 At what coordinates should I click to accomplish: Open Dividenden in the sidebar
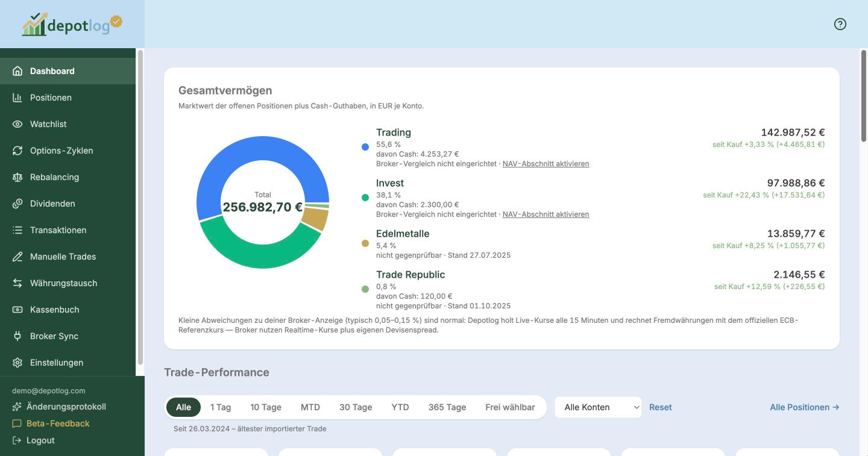tap(68, 204)
